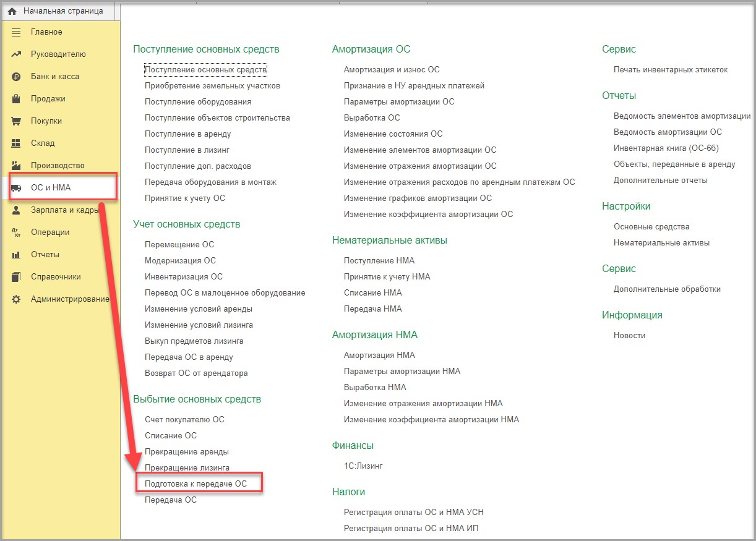Open Возврат ОС от арендатора
756x541 pixels.
(x=196, y=373)
